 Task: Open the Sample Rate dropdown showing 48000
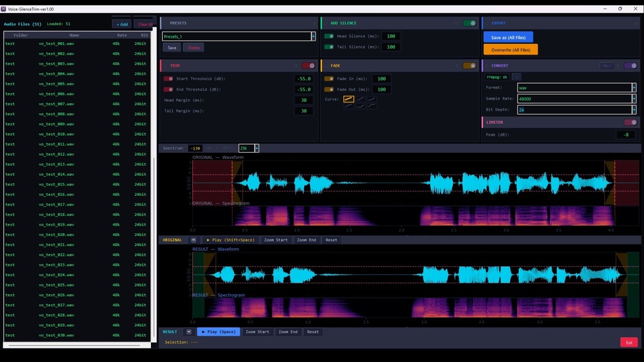pyautogui.click(x=634, y=99)
